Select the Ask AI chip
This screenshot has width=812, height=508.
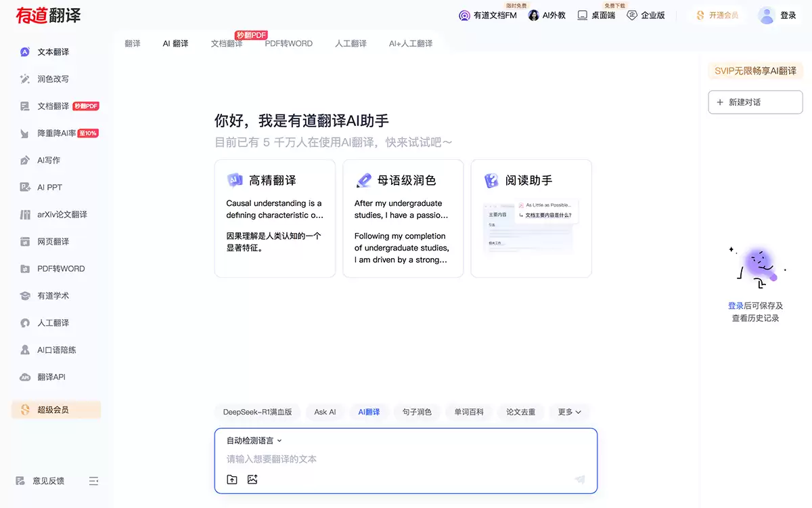325,412
